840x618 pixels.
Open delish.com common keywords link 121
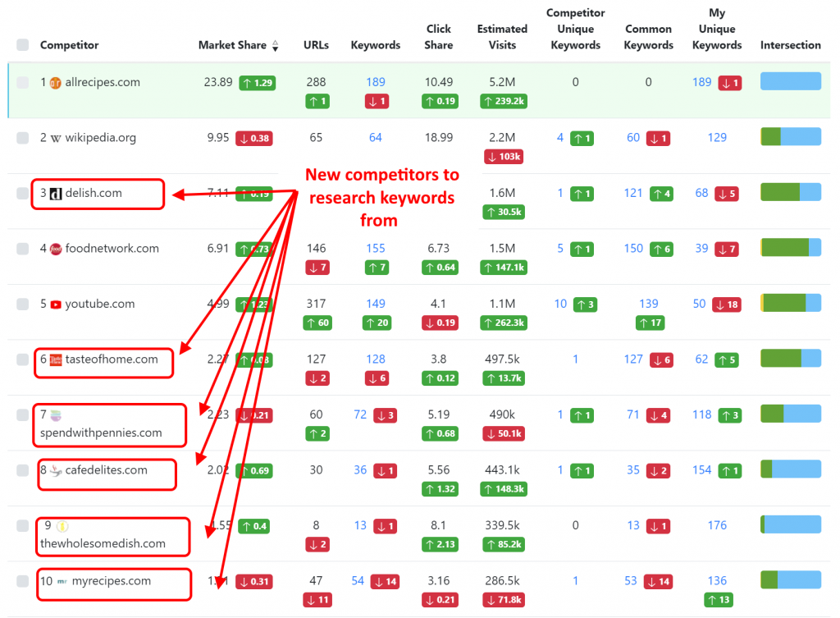point(633,193)
